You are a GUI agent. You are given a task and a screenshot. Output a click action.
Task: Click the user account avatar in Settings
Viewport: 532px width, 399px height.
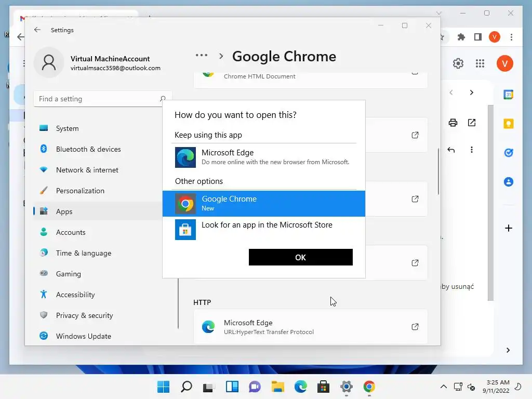click(x=49, y=63)
